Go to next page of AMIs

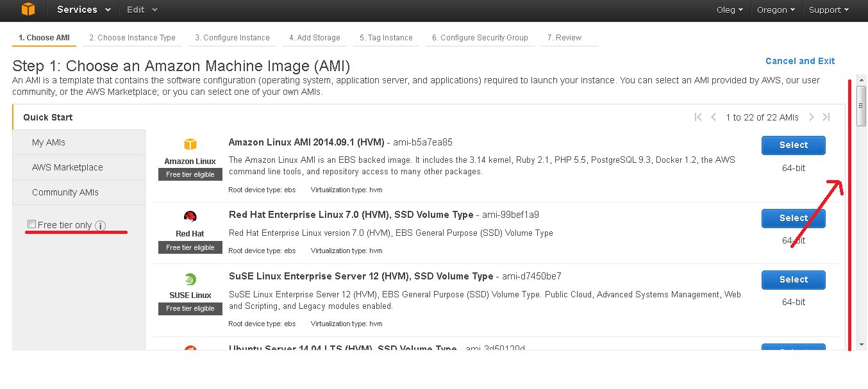pyautogui.click(x=812, y=117)
